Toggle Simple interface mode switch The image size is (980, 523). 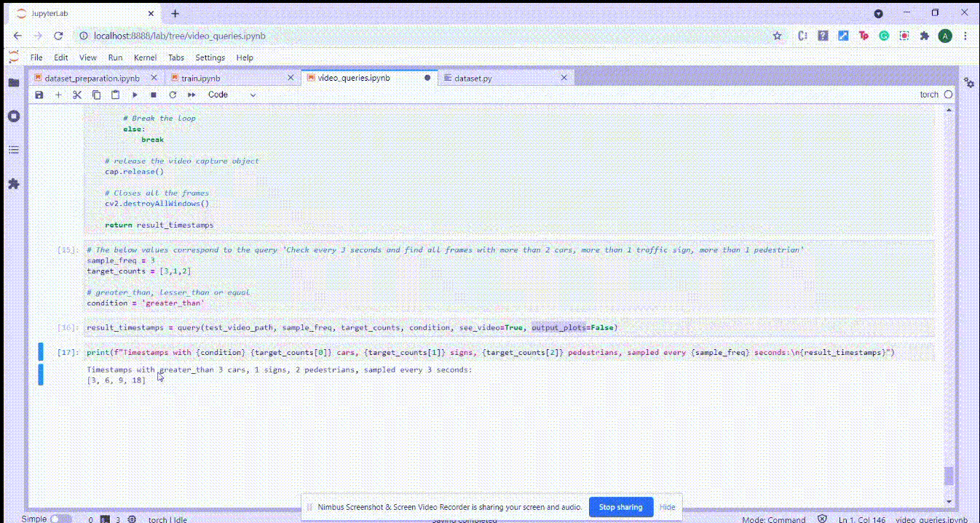60,519
